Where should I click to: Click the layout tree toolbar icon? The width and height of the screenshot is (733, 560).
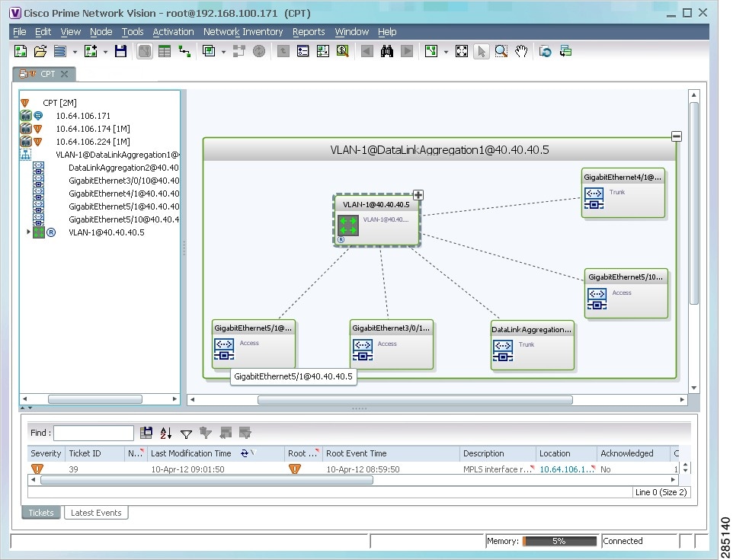[431, 51]
